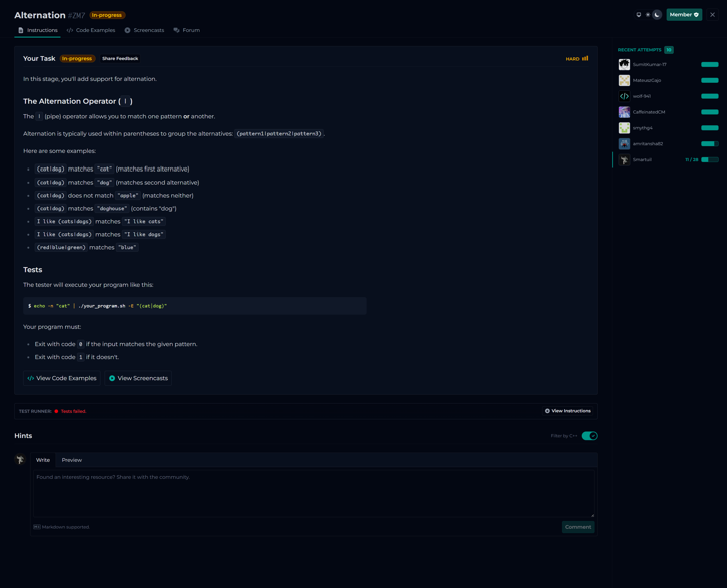This screenshot has width=727, height=588.
Task: Switch to the Forum tab
Action: pyautogui.click(x=187, y=30)
